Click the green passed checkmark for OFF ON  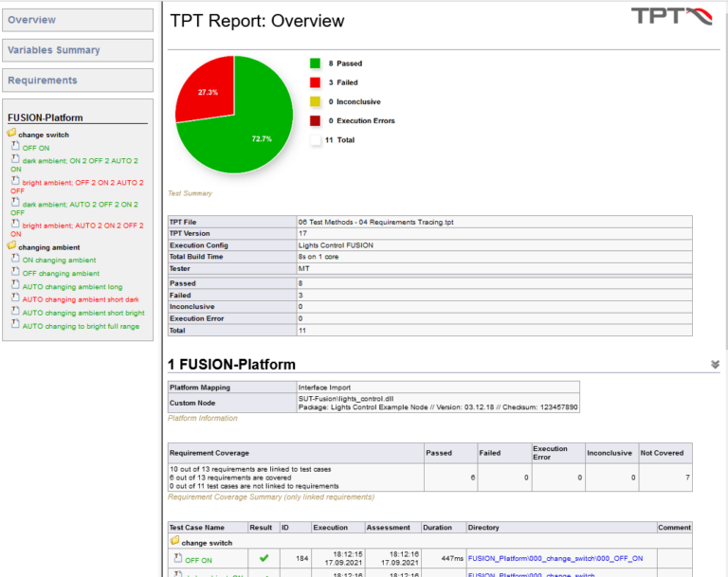pyautogui.click(x=264, y=558)
